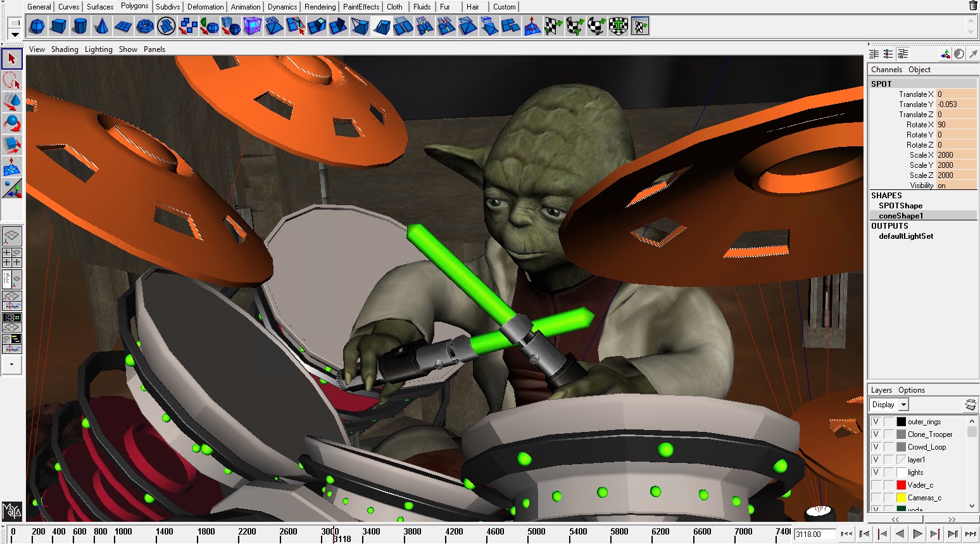980x544 pixels.
Task: Create a new display layer icon
Action: click(971, 405)
